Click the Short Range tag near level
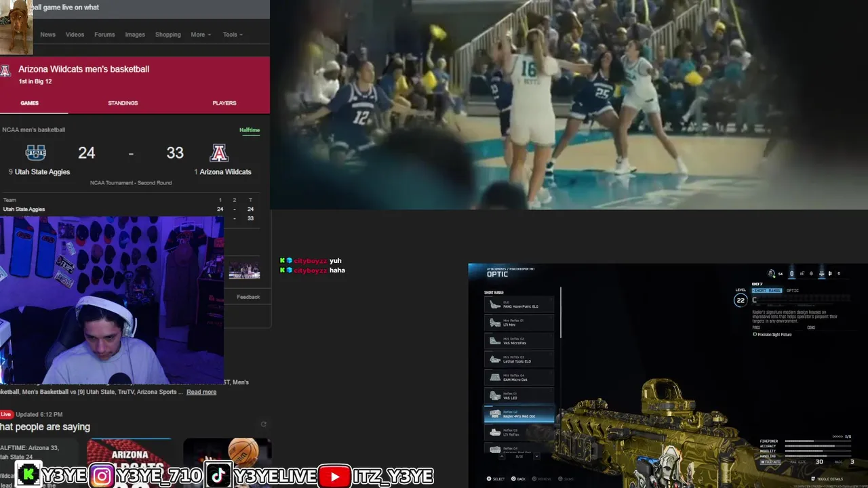Image resolution: width=868 pixels, height=488 pixels. (767, 290)
